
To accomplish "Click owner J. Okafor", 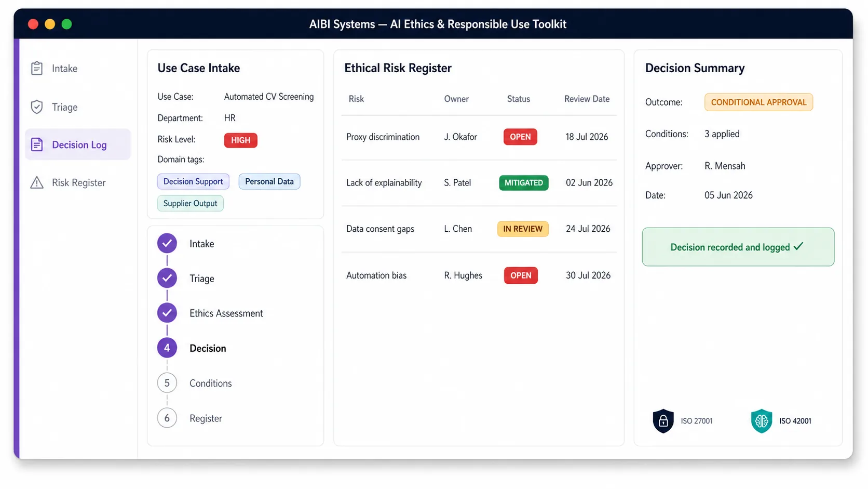I will [x=460, y=137].
